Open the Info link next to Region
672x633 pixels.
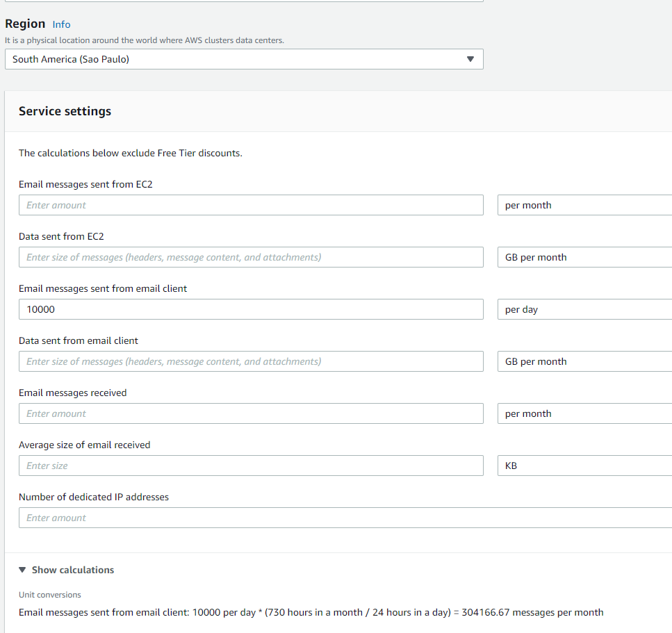[x=61, y=24]
